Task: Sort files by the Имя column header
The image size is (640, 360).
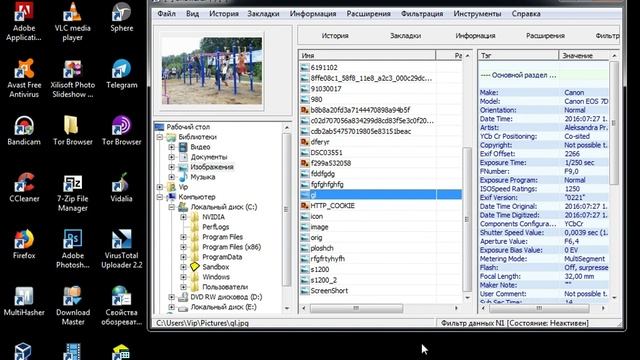Action: [367, 55]
